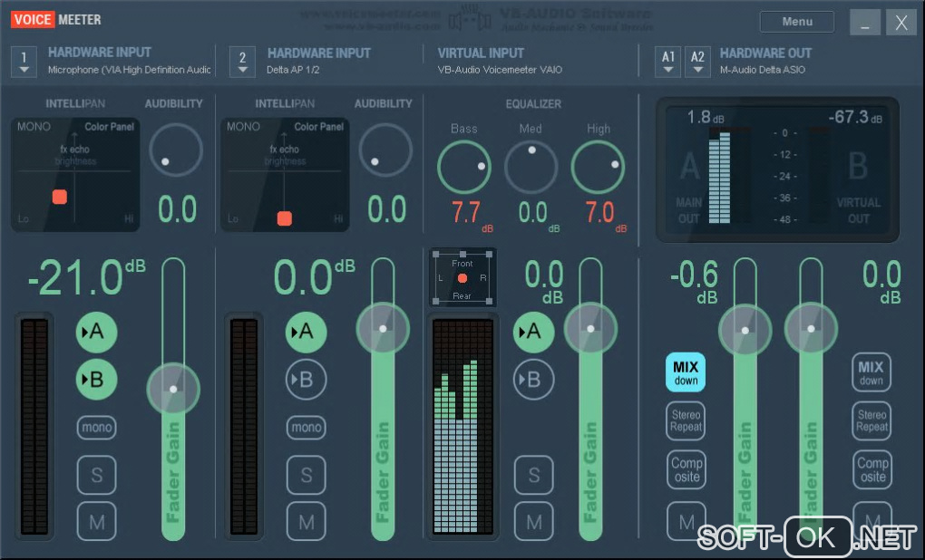925x560 pixels.
Task: Mute the Virtual Input strip
Action: coord(534,521)
